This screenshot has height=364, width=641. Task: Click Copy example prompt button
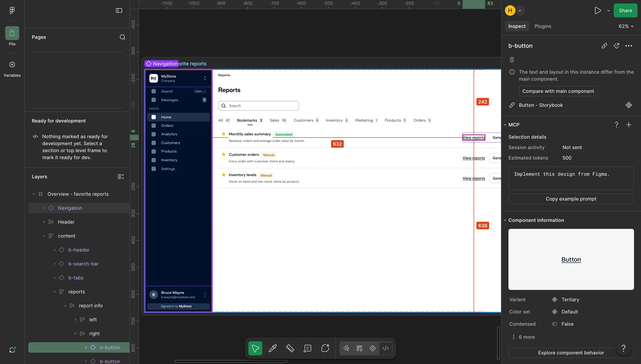click(571, 199)
